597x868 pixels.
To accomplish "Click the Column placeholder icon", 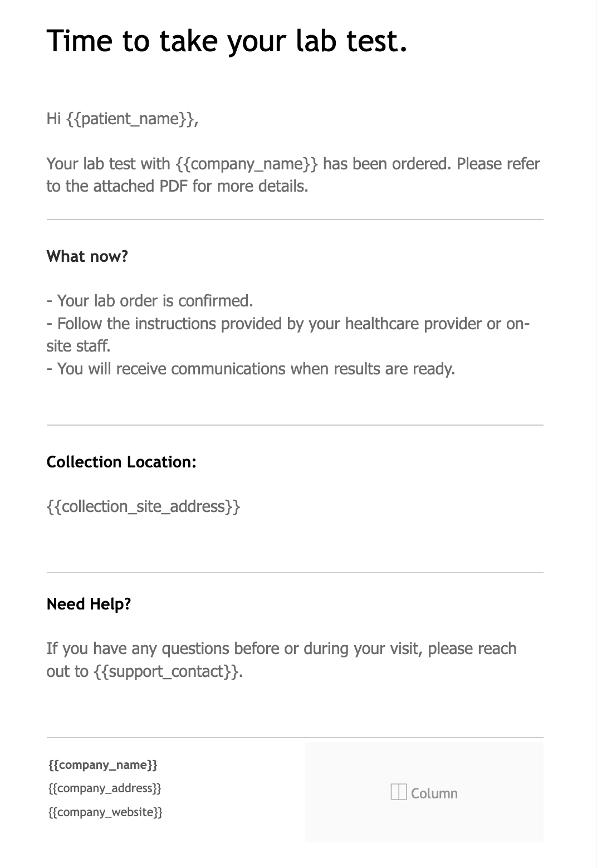I will click(x=398, y=792).
